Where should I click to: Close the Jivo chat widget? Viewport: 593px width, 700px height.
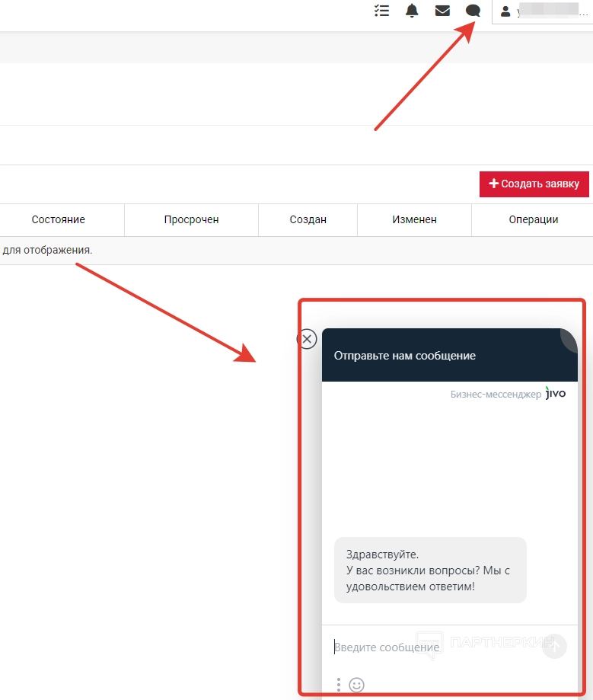coord(307,339)
